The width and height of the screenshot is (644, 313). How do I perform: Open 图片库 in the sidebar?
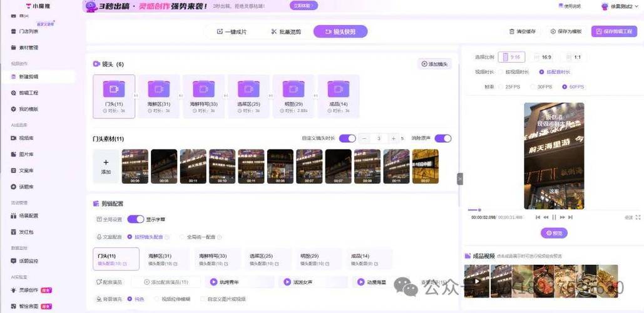[x=22, y=155]
